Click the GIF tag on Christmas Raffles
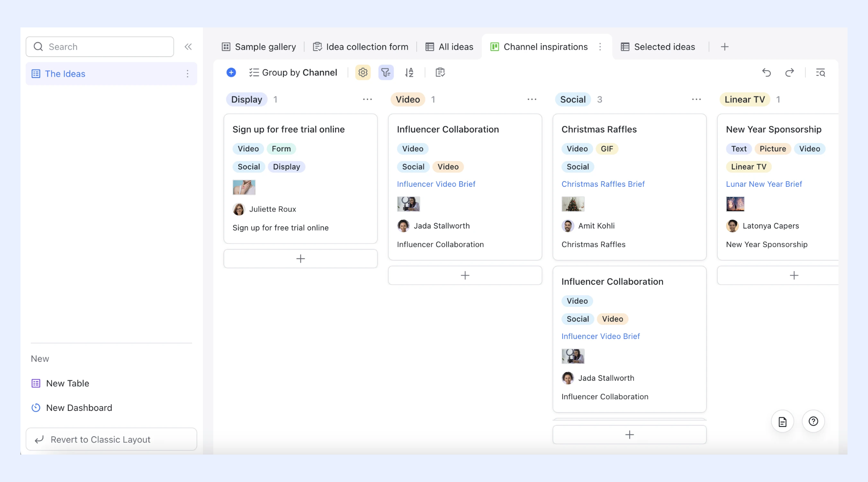The height and width of the screenshot is (482, 868). pyautogui.click(x=607, y=149)
